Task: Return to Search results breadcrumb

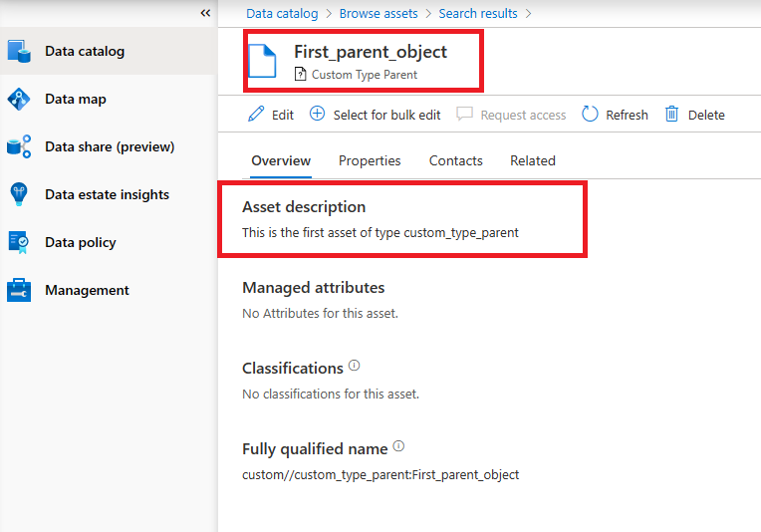Action: click(478, 14)
